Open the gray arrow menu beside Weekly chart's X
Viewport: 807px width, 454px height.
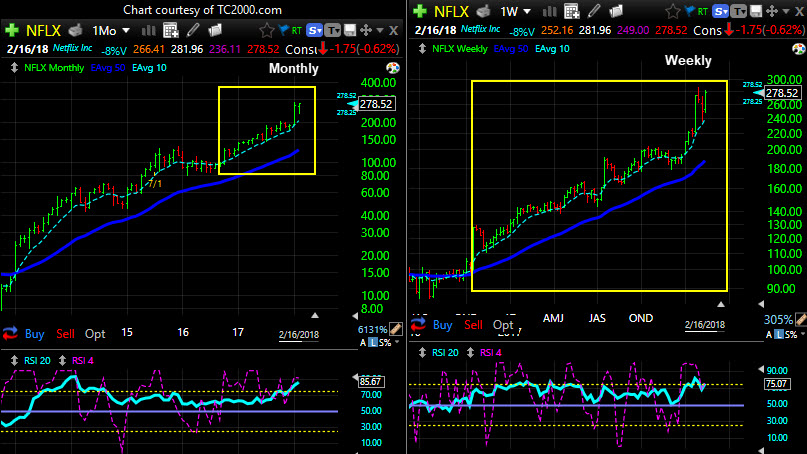coord(785,11)
